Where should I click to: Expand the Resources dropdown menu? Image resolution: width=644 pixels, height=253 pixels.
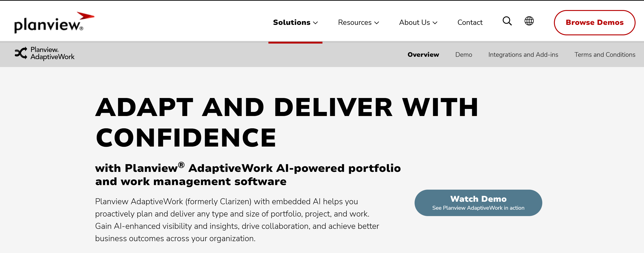(x=358, y=23)
